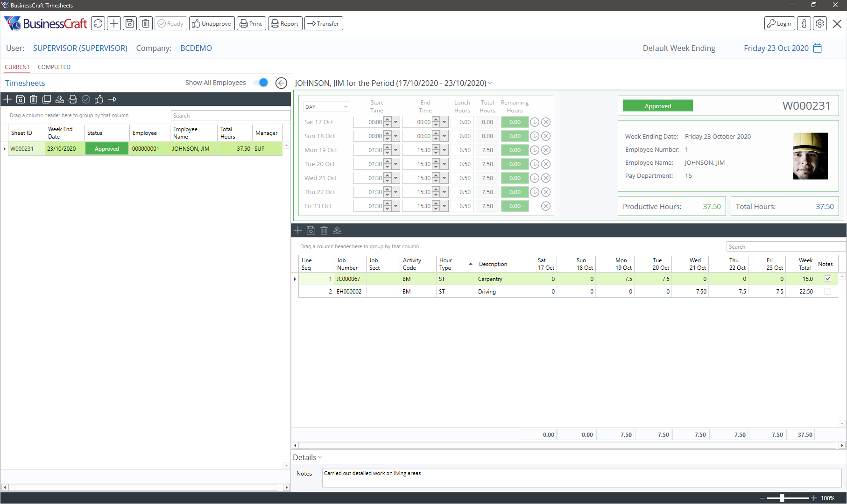The width and height of the screenshot is (847, 504).
Task: Click the Login button
Action: pyautogui.click(x=779, y=23)
